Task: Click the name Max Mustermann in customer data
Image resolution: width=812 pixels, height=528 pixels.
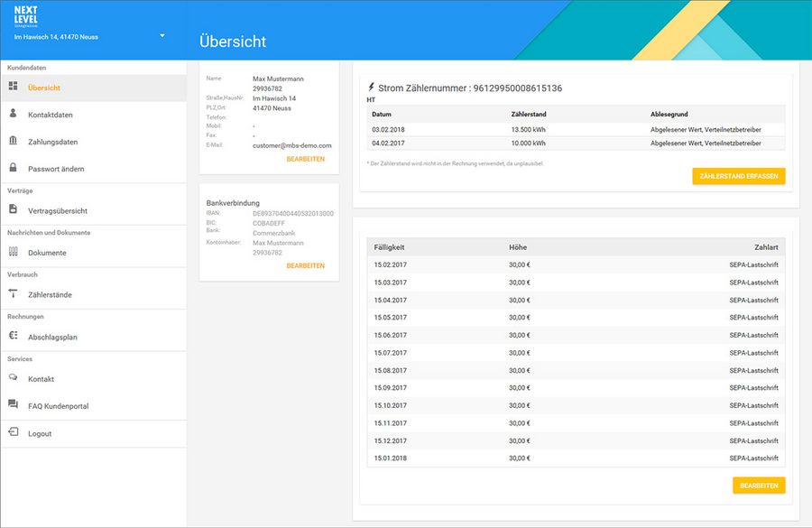Action: pos(278,79)
